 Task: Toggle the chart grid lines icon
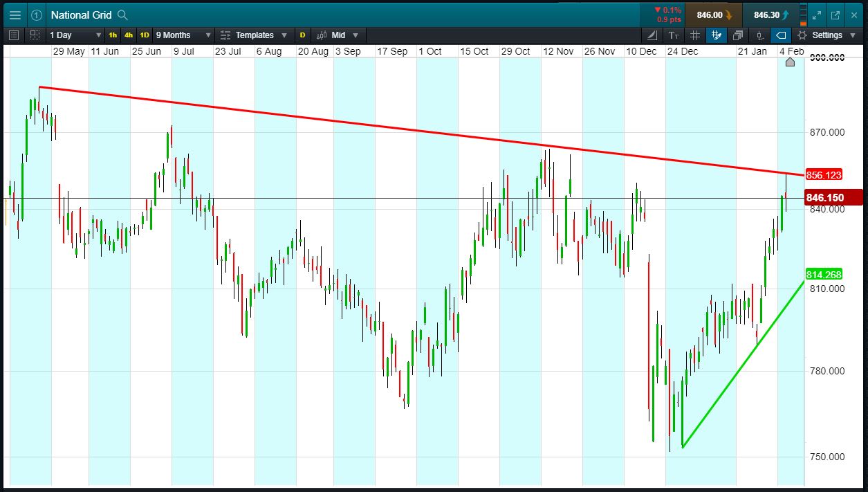[x=695, y=35]
